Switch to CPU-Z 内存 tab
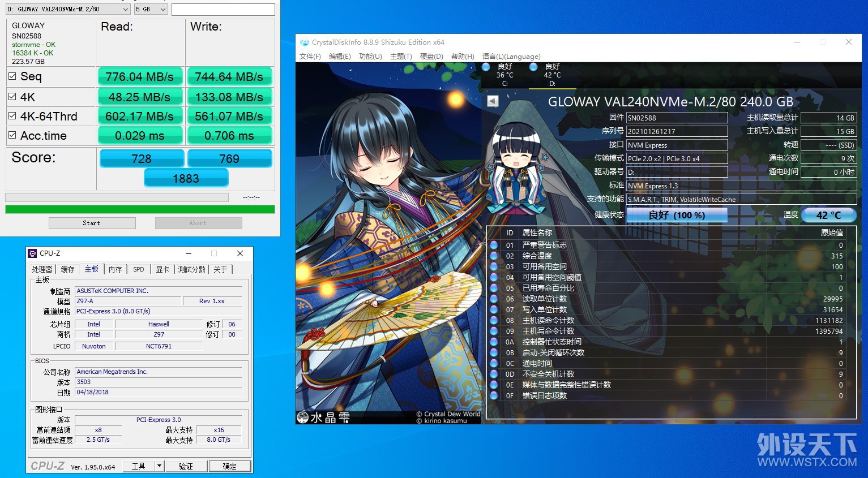The width and height of the screenshot is (868, 478). (x=116, y=269)
